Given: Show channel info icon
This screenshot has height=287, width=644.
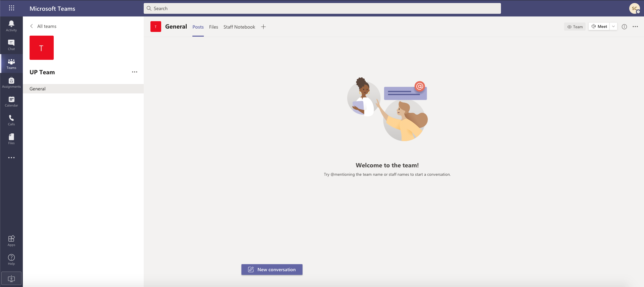Looking at the screenshot, I should point(624,27).
